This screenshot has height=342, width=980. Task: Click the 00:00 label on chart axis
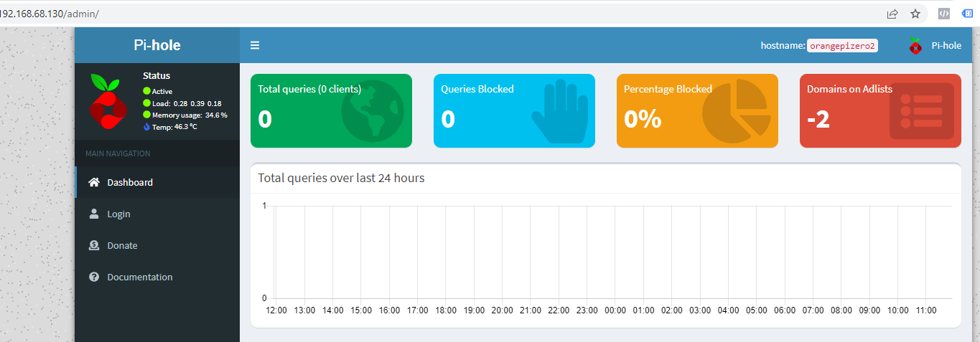tap(615, 310)
